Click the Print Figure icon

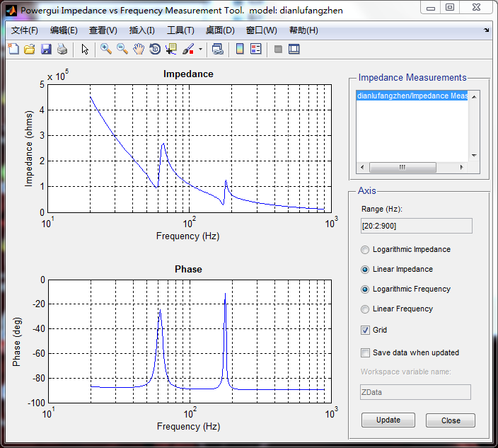(x=62, y=49)
